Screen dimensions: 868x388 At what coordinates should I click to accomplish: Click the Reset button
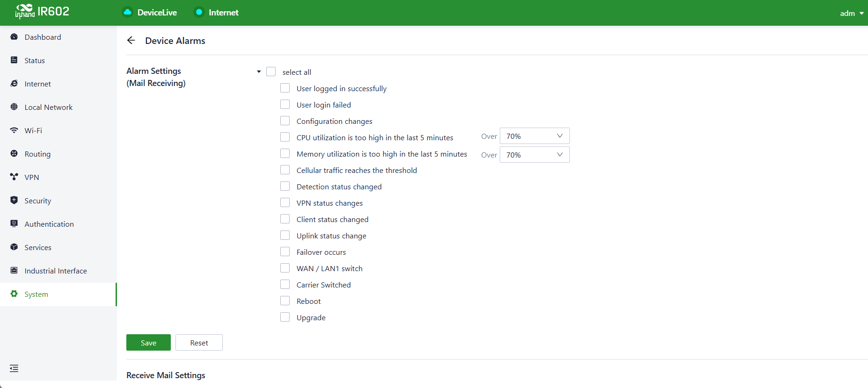coord(199,343)
